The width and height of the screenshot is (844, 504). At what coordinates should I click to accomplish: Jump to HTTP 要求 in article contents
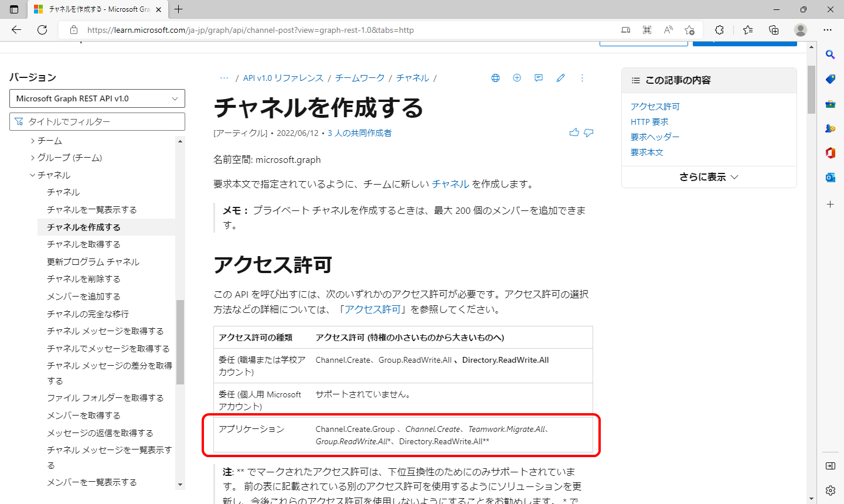click(x=649, y=122)
